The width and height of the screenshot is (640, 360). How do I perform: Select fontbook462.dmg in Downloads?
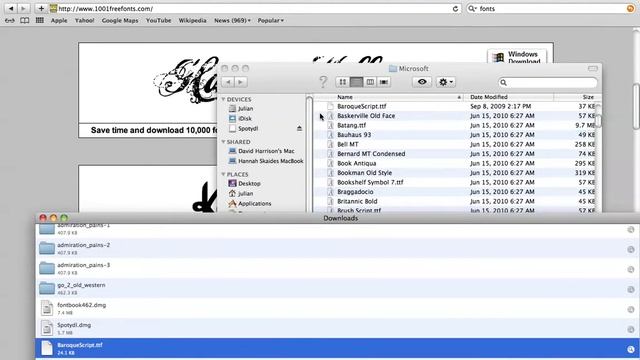point(337,309)
